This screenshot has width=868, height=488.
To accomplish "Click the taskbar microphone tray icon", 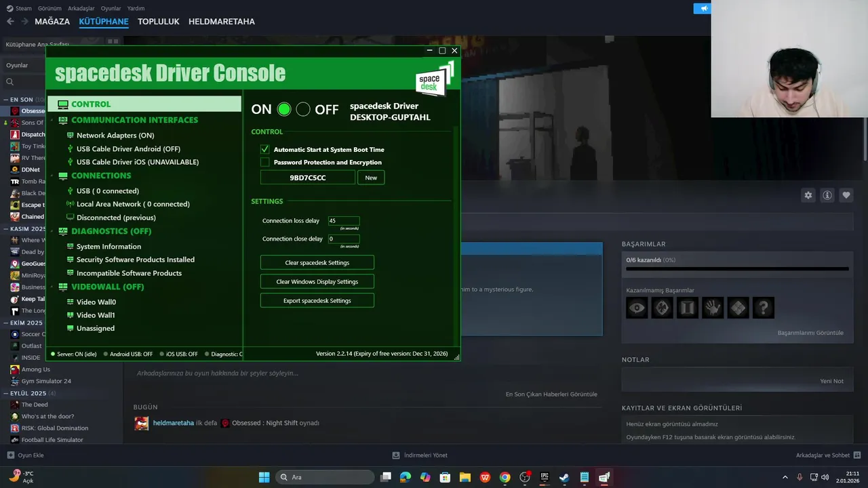I will point(800,477).
